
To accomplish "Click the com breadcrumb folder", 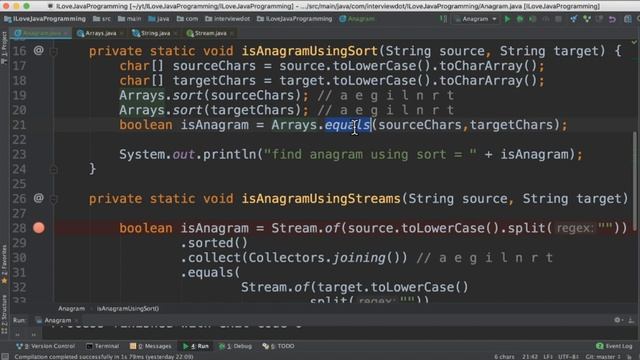I will (x=187, y=19).
